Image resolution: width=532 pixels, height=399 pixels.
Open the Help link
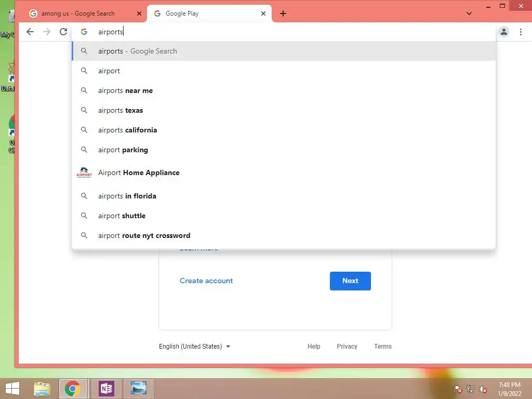point(314,347)
